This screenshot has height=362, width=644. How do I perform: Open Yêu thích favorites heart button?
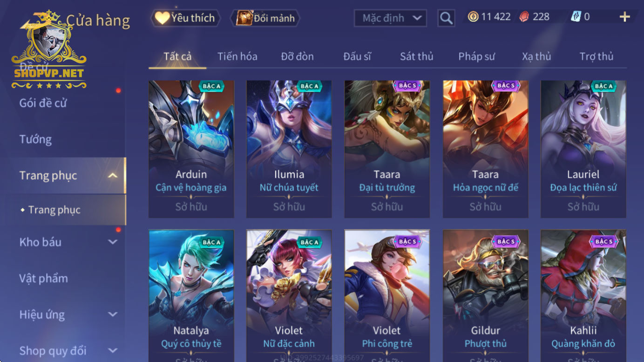pyautogui.click(x=185, y=18)
